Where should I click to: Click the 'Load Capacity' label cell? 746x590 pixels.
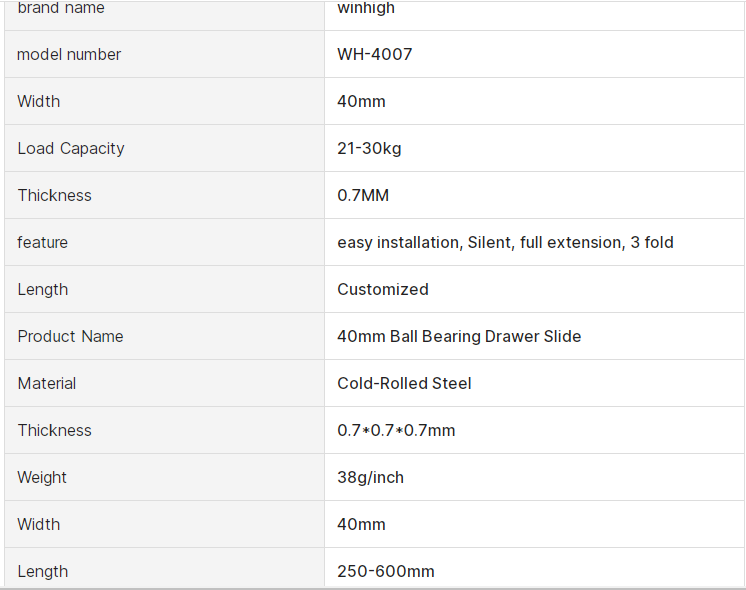tap(71, 149)
